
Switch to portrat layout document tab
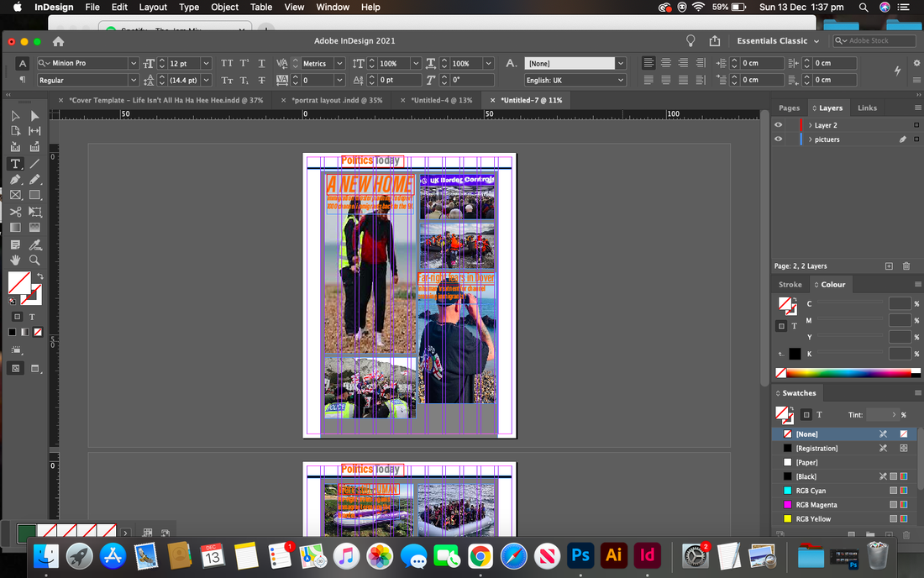pos(337,100)
